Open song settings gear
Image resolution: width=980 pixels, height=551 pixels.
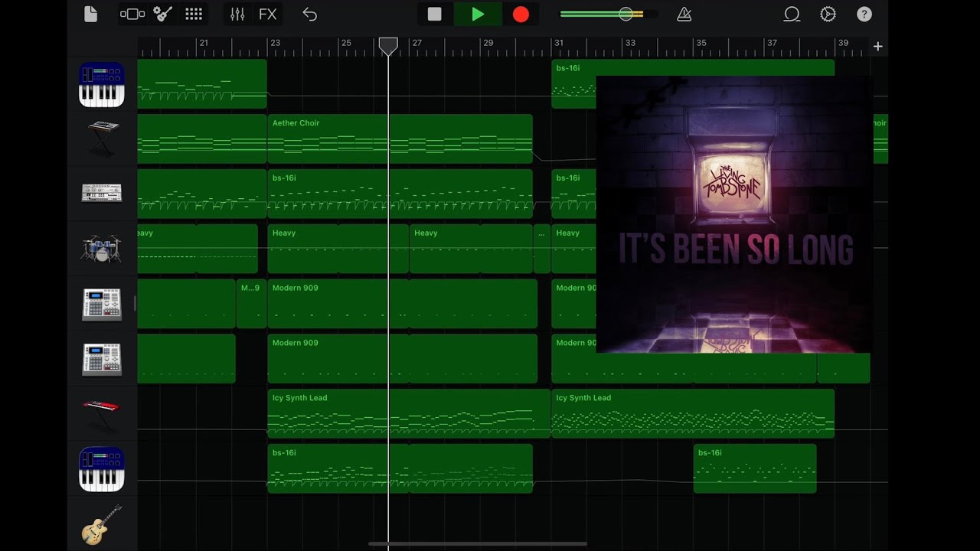click(828, 14)
